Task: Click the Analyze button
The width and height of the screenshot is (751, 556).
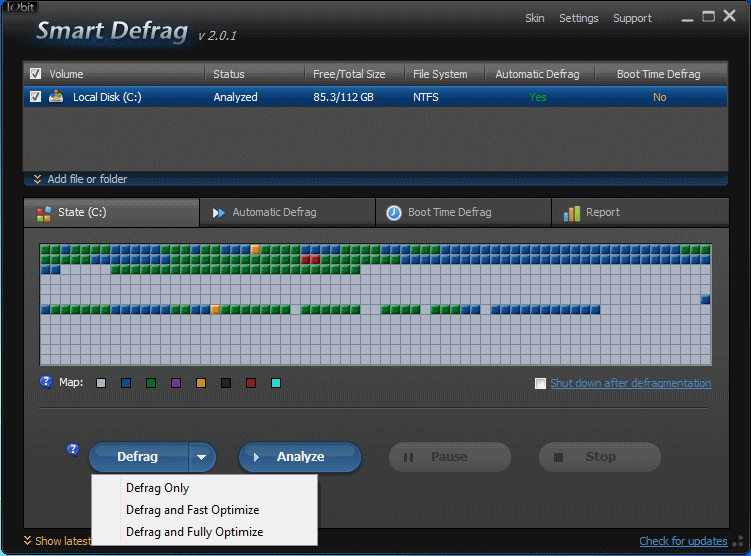Action: click(x=300, y=457)
